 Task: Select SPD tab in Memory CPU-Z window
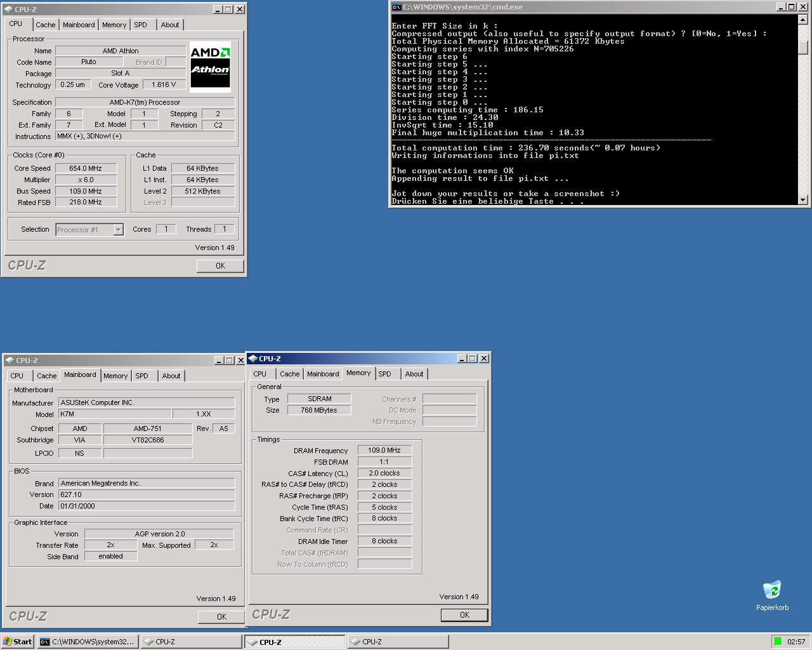point(385,374)
